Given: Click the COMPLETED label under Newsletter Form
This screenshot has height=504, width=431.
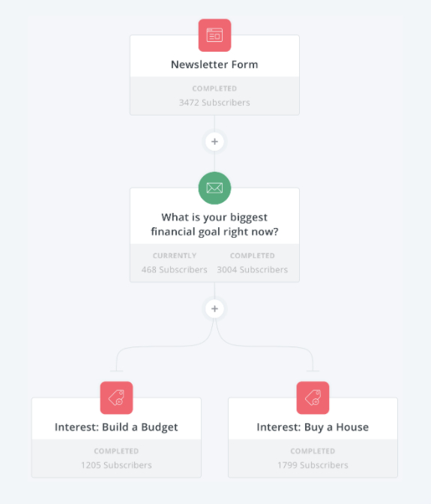Looking at the screenshot, I should click(x=214, y=88).
